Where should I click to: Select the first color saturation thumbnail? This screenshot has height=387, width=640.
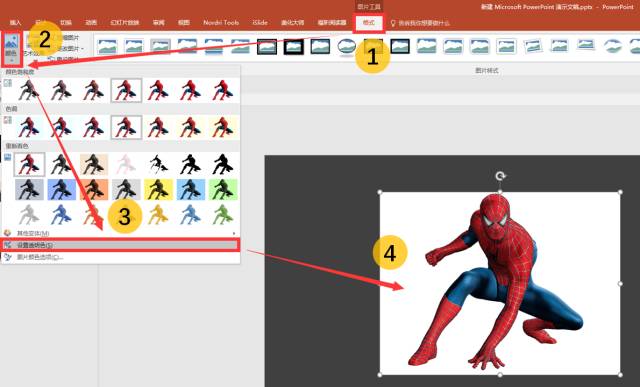tap(29, 90)
